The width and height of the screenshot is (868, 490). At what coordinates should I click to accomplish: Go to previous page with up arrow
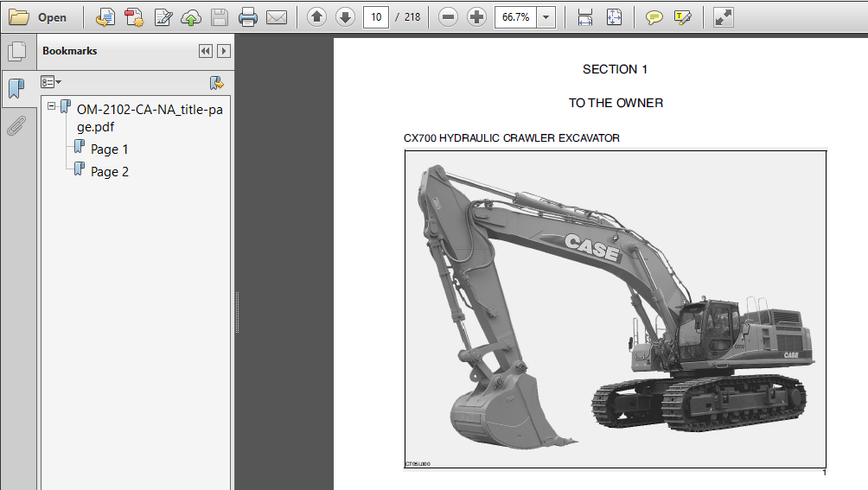(316, 17)
